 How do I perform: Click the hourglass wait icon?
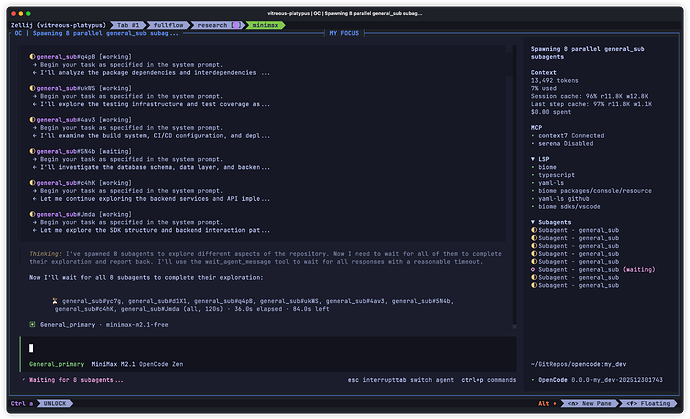click(x=55, y=301)
